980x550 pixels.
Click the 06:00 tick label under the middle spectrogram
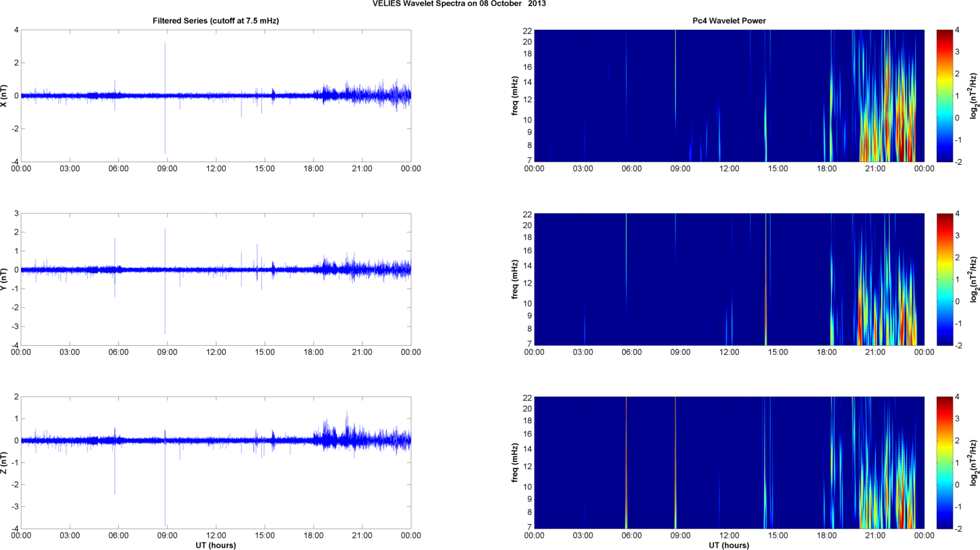tap(631, 352)
